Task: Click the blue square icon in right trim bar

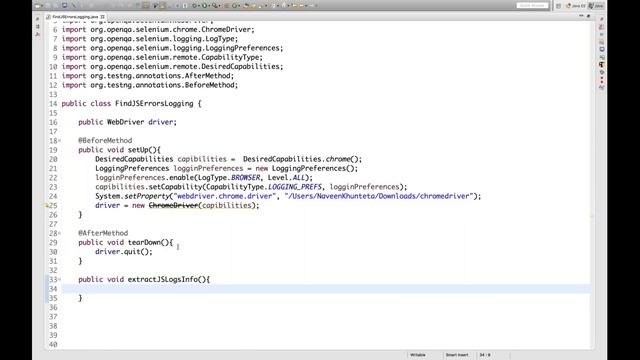Action: 602,49
